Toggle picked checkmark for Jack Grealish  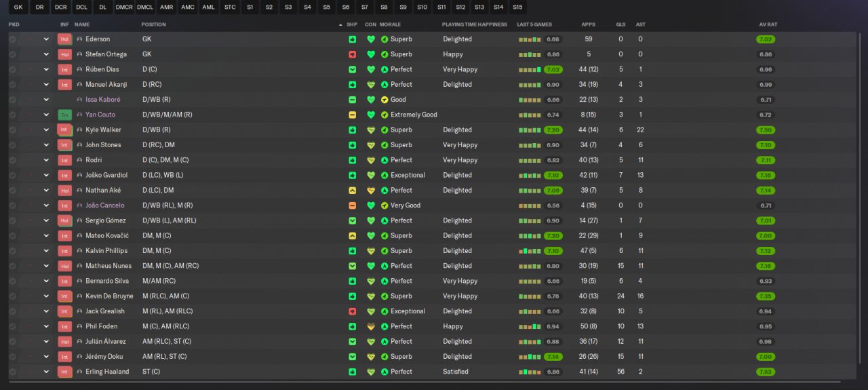[12, 311]
